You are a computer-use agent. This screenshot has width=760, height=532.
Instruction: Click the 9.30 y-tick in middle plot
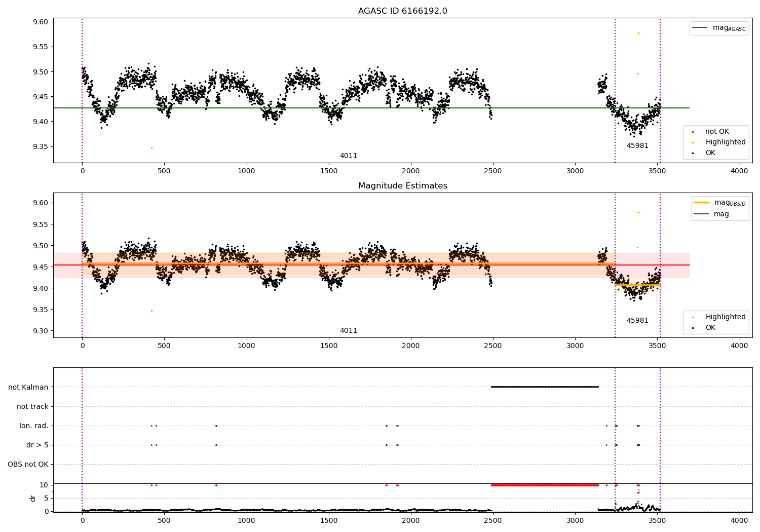tap(41, 331)
